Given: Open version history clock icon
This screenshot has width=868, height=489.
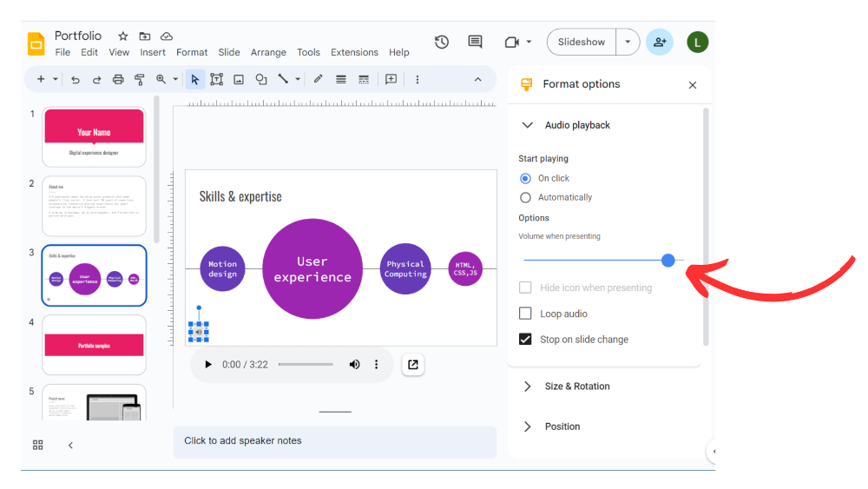Looking at the screenshot, I should coord(442,42).
